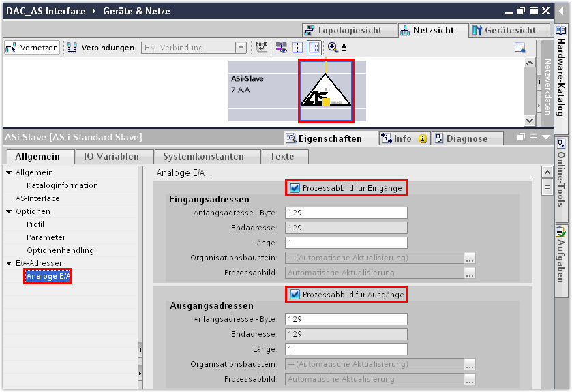Click the ASi-Slave device icon in network view
This screenshot has height=392, width=572.
(326, 91)
